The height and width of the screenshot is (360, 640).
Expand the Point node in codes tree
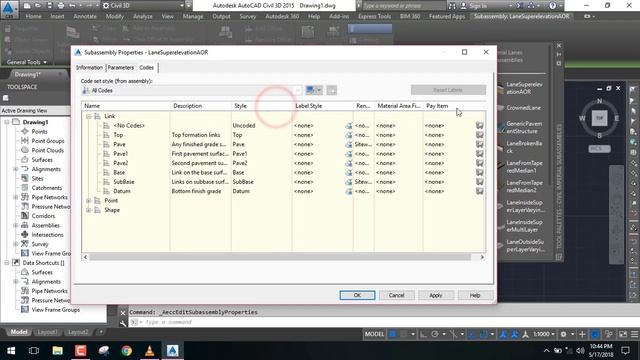[x=89, y=201]
